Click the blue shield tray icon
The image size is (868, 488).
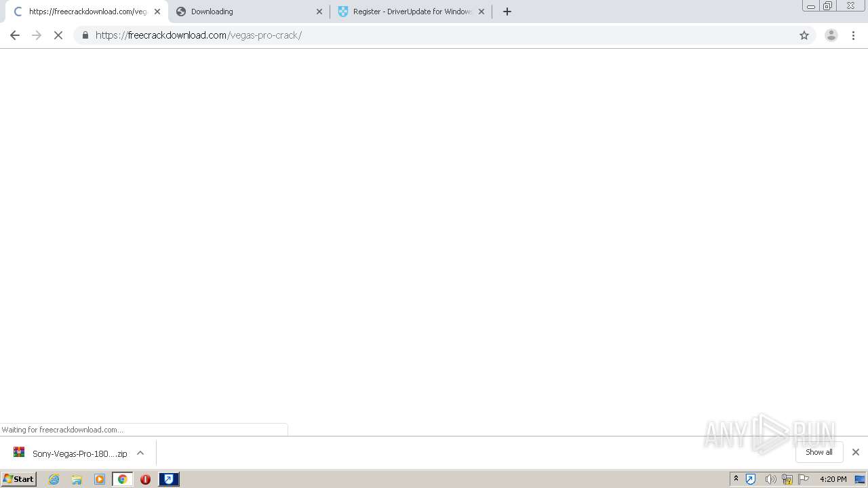751,479
